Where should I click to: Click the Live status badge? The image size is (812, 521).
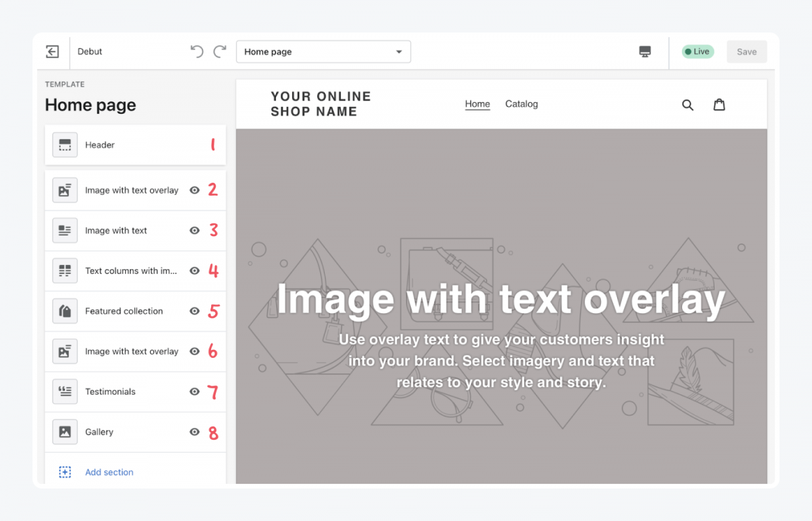click(x=698, y=51)
